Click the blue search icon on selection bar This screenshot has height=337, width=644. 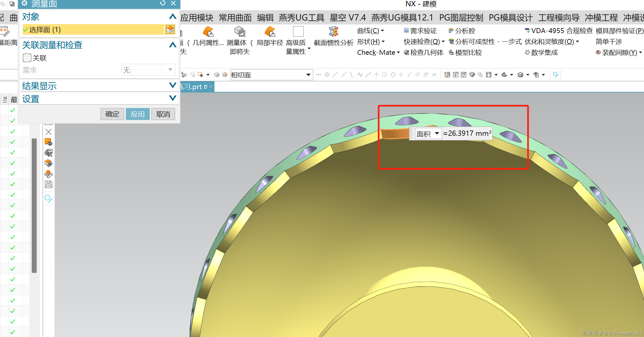(x=555, y=75)
